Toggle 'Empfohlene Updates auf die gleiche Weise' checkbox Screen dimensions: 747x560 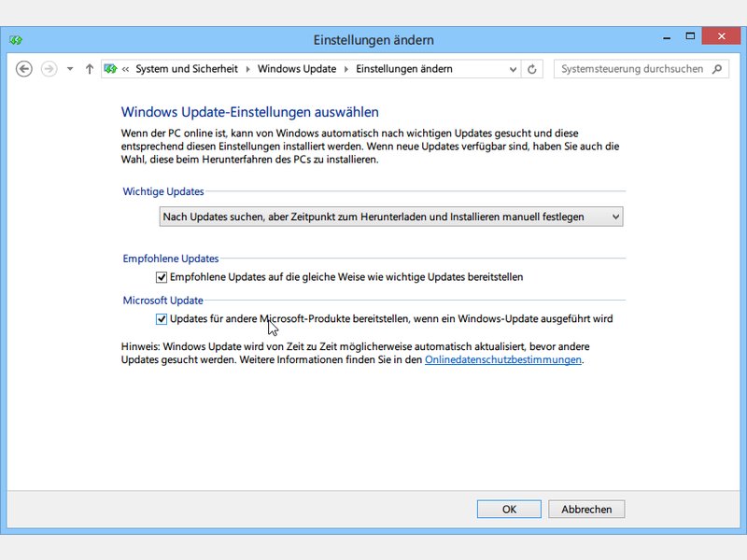[162, 277]
